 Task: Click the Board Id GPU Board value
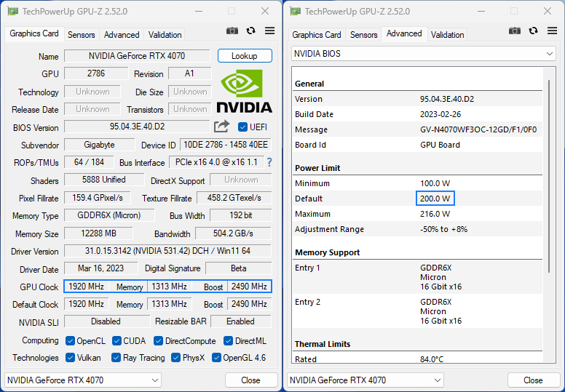tap(440, 145)
